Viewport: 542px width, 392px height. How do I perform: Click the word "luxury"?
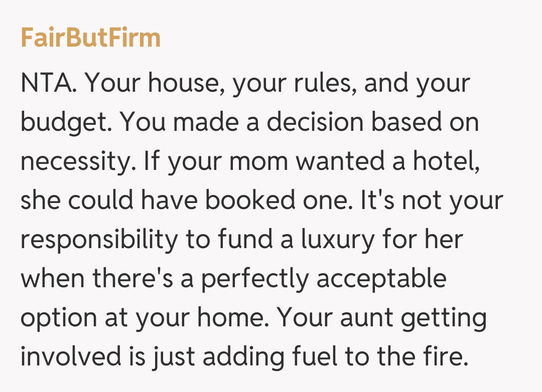tap(337, 240)
